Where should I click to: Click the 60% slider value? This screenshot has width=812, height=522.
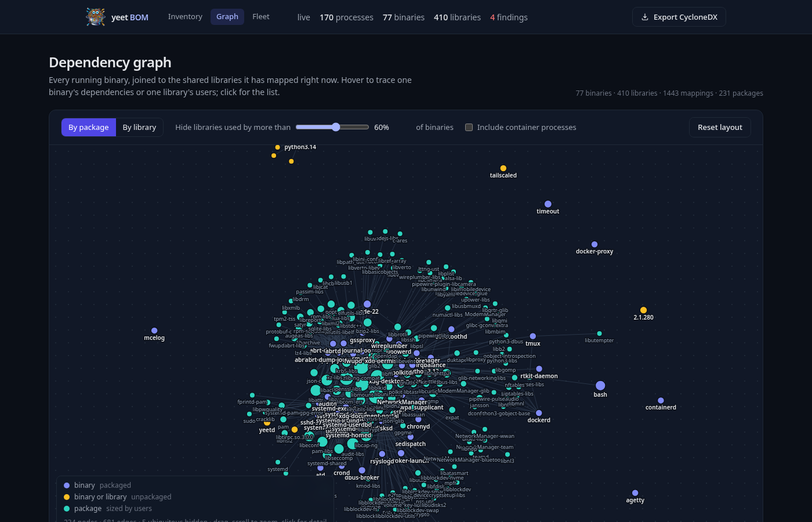pos(382,127)
